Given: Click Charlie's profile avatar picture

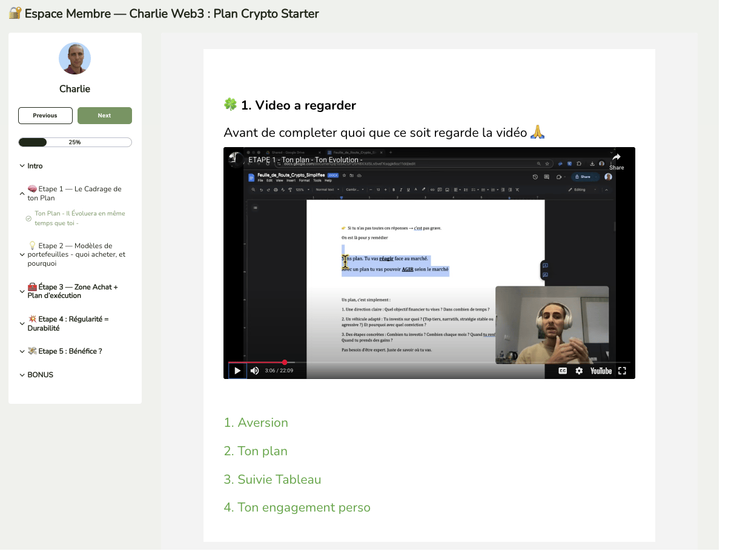Looking at the screenshot, I should pyautogui.click(x=74, y=59).
